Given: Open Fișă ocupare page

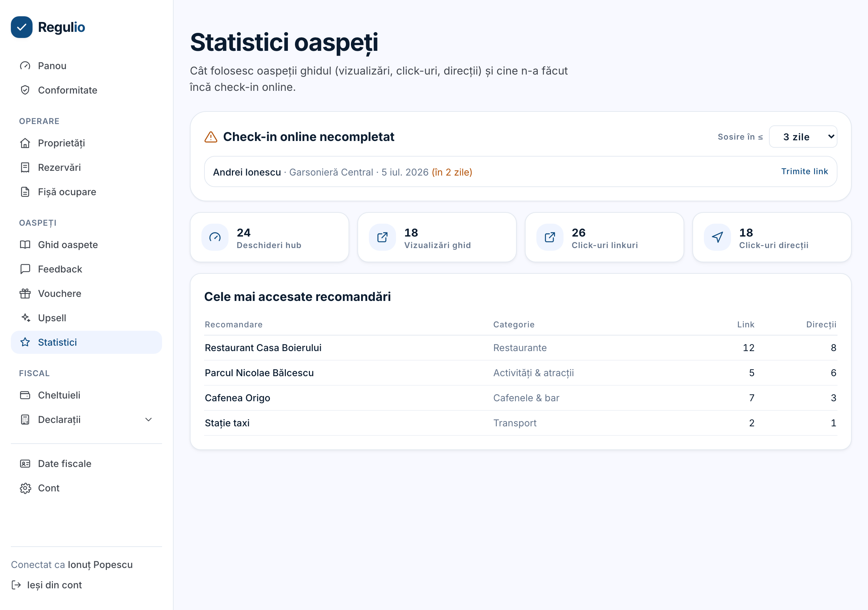Looking at the screenshot, I should (86, 192).
